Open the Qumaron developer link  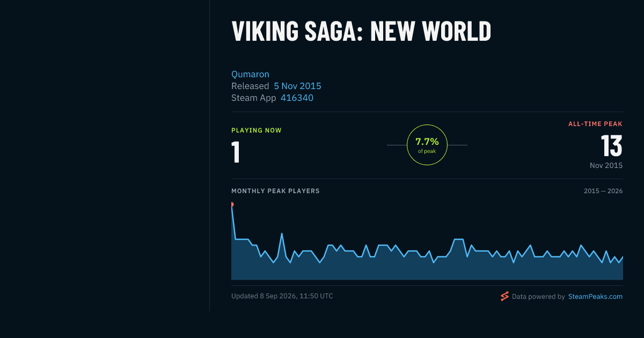[x=250, y=74]
